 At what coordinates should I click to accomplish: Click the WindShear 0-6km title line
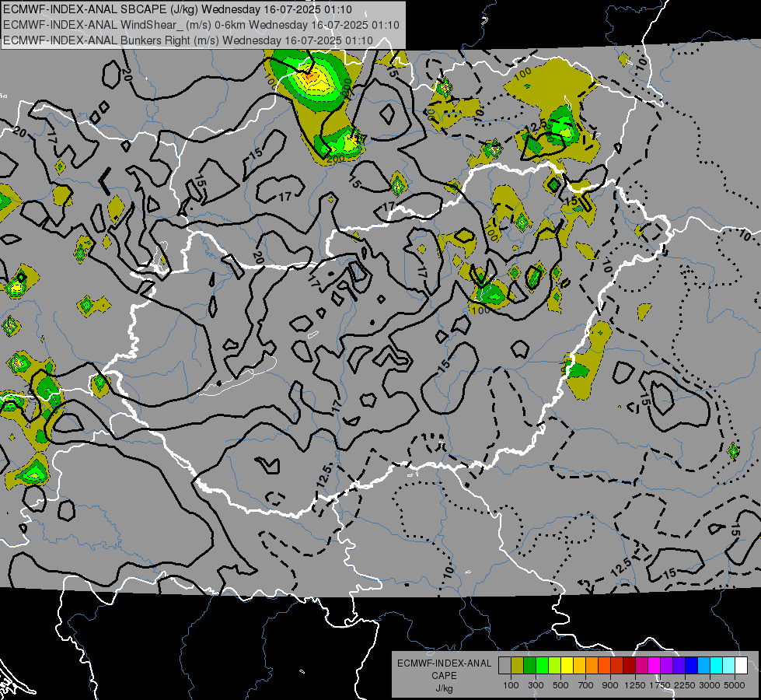[201, 25]
